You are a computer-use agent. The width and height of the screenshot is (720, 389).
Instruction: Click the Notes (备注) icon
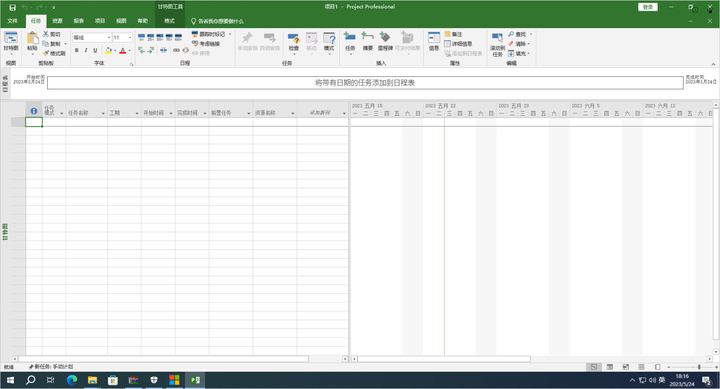pos(448,34)
